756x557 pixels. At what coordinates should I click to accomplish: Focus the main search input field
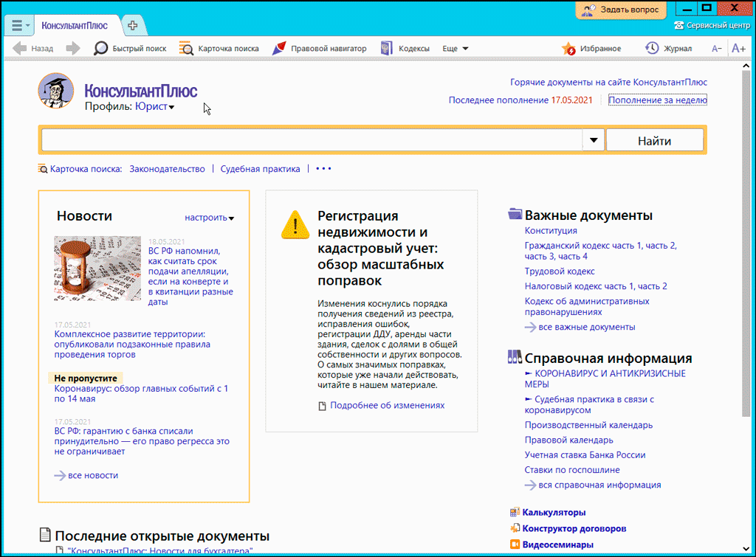[312, 140]
